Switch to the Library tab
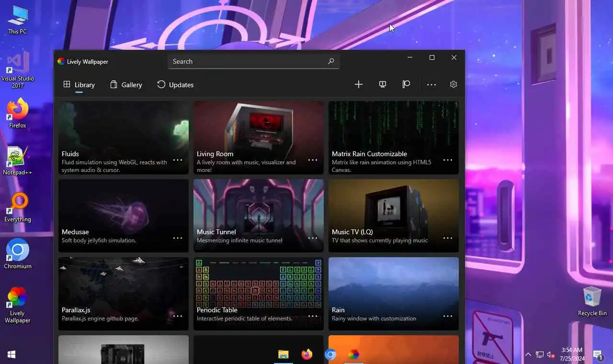613x364 pixels. (79, 85)
